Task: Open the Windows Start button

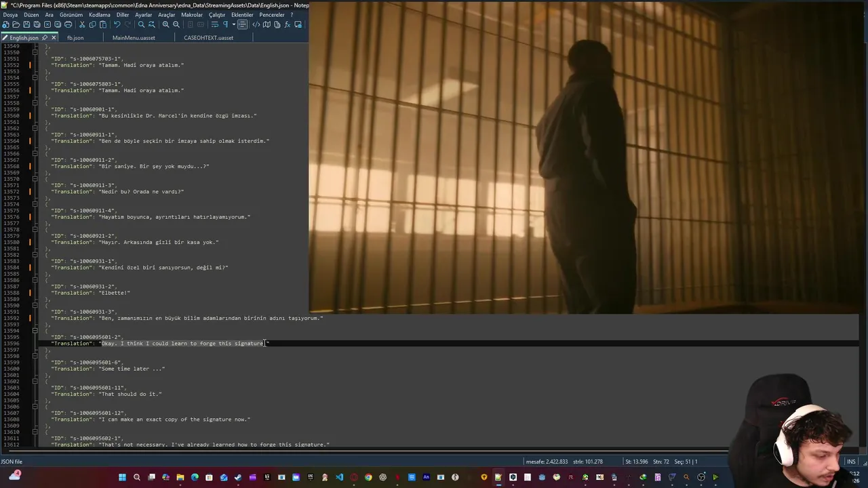Action: click(x=122, y=477)
